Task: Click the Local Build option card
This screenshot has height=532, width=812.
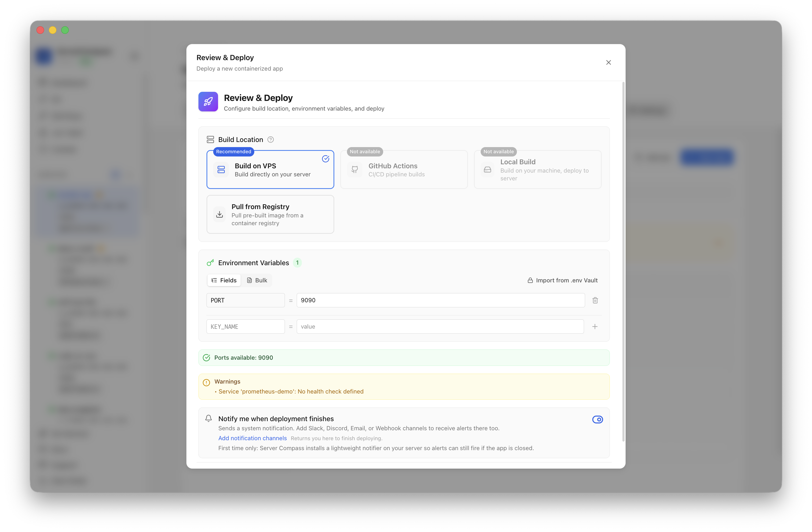Action: 538,169
